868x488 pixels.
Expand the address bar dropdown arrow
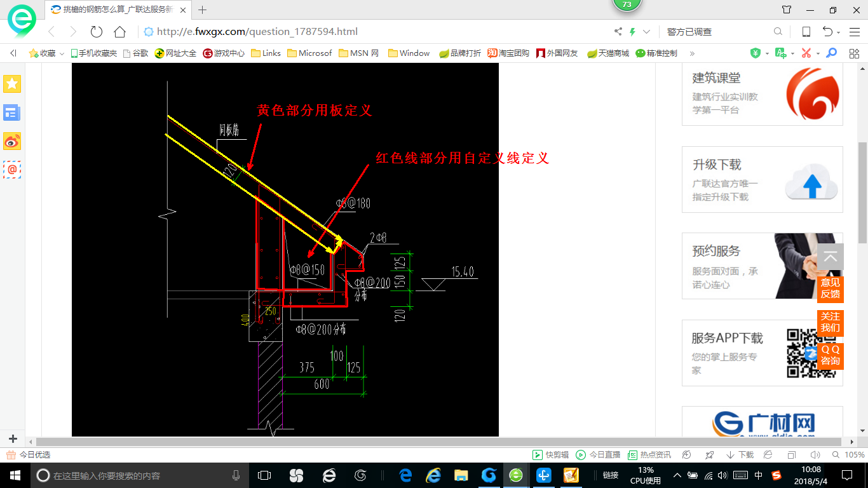tap(647, 32)
